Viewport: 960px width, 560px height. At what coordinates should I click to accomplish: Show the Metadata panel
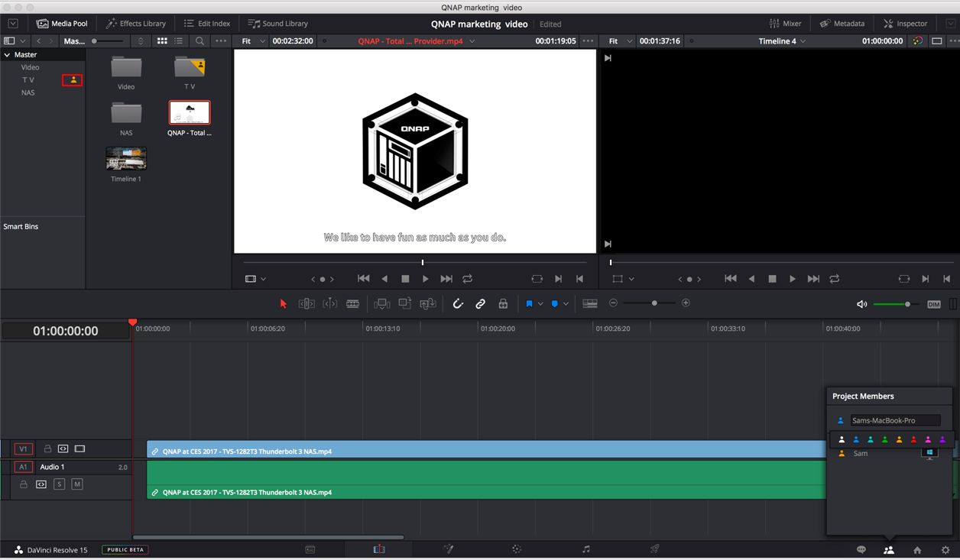(x=842, y=24)
